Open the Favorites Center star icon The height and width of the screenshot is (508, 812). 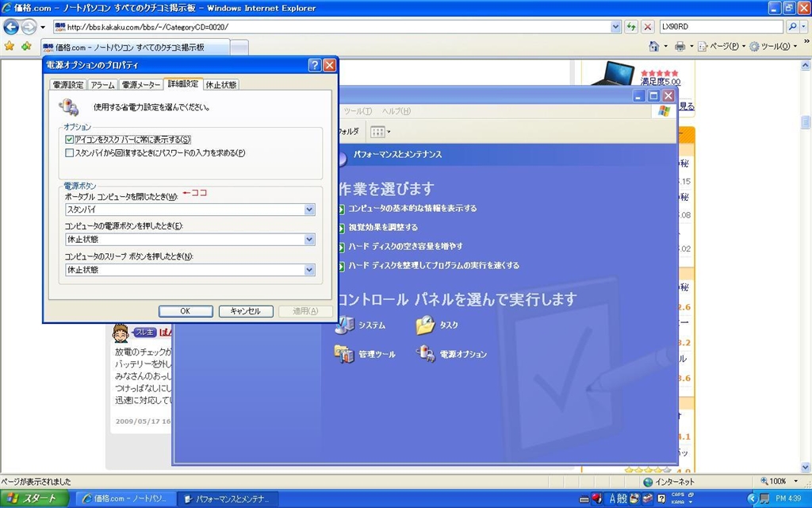click(x=10, y=47)
